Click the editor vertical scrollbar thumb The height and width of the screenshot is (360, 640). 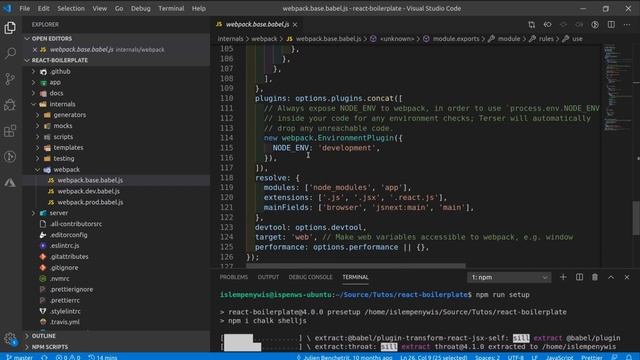636,218
